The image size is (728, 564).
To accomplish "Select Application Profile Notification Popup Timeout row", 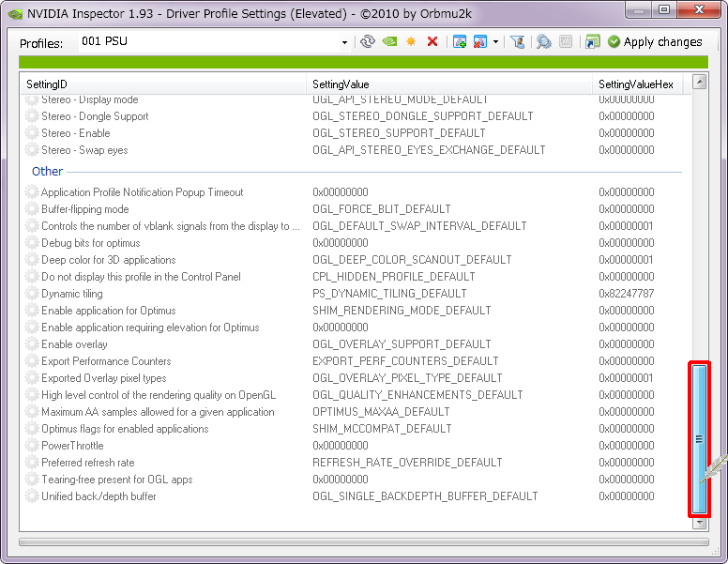I will click(x=353, y=191).
